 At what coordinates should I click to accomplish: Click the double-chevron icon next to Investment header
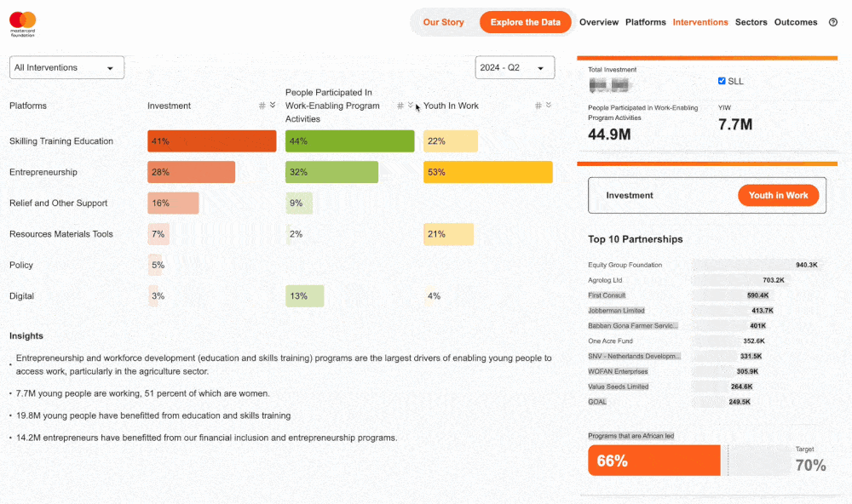(271, 106)
